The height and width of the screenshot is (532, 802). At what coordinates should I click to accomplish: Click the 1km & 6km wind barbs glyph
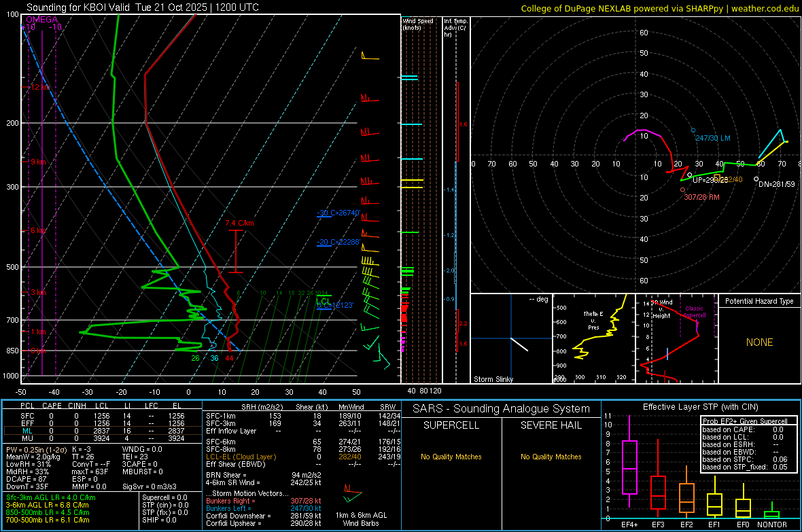click(353, 495)
